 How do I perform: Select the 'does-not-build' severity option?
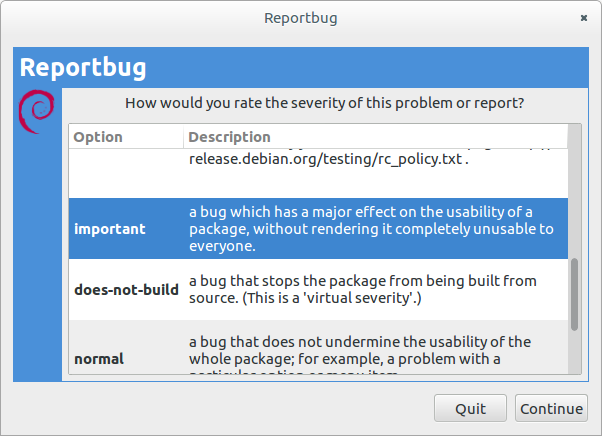pyautogui.click(x=126, y=290)
